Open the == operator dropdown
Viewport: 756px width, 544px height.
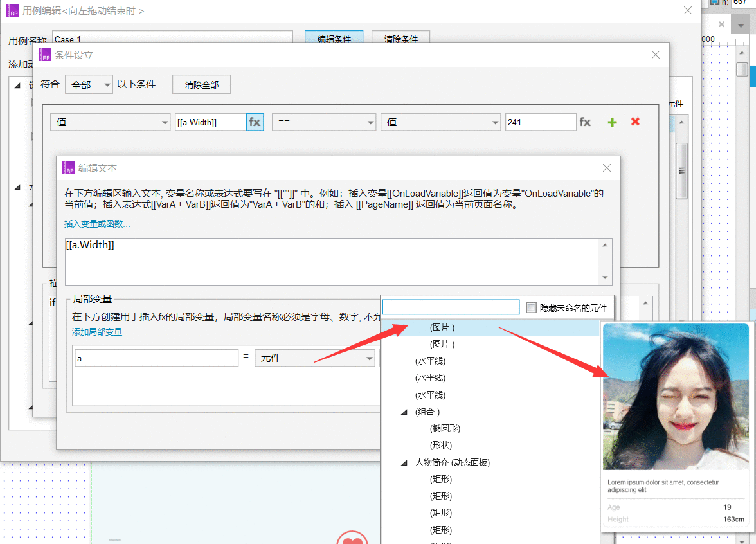tap(324, 122)
